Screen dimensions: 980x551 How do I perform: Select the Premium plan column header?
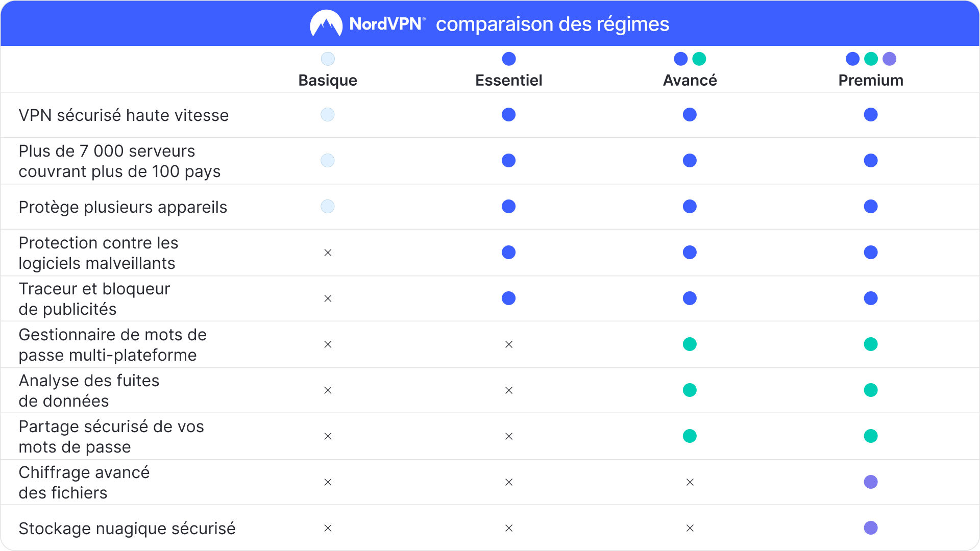pyautogui.click(x=871, y=80)
